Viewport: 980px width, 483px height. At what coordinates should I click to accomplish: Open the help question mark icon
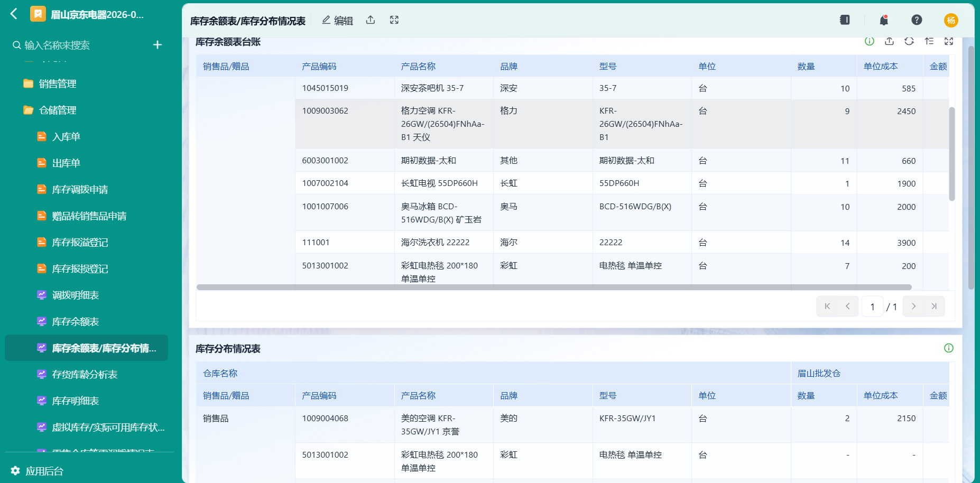coord(917,20)
